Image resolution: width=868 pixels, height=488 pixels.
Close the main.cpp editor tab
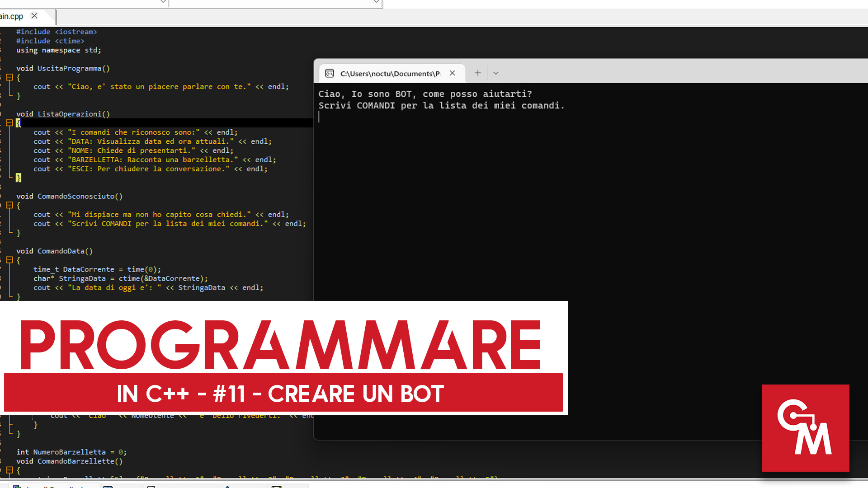(34, 16)
